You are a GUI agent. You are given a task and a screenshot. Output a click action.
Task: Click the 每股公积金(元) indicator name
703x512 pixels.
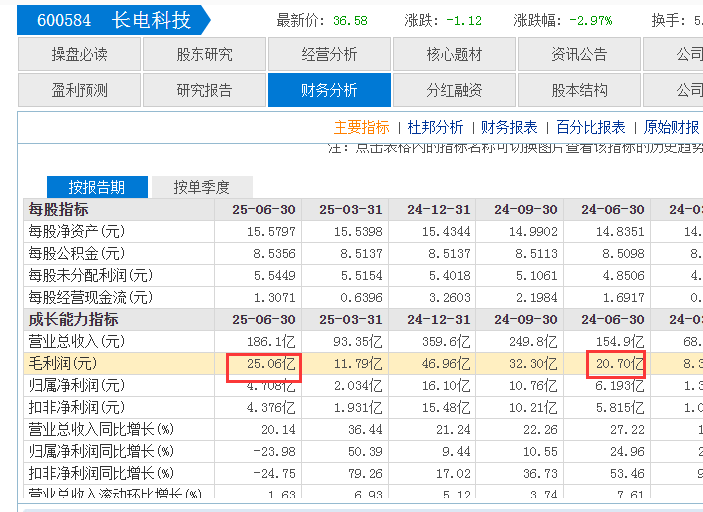click(77, 253)
